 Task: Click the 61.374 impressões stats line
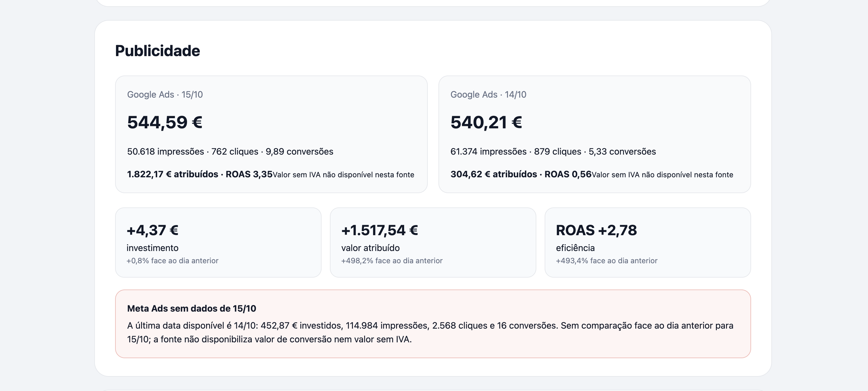553,151
